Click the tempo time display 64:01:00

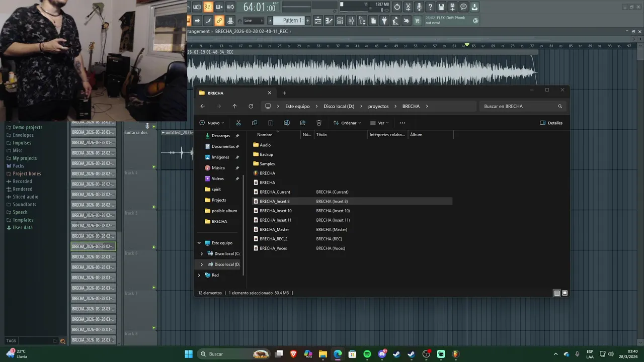pyautogui.click(x=259, y=8)
